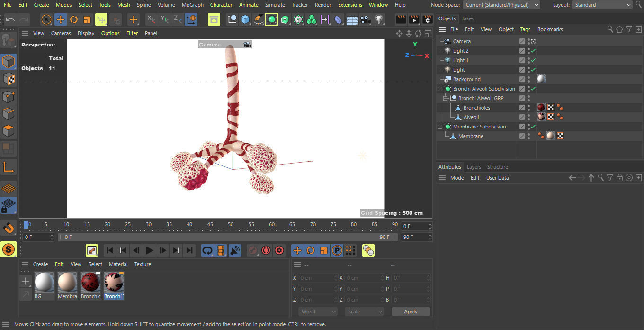644x330 pixels.
Task: Click frame 50 on timeline ruler
Action: pos(231,225)
